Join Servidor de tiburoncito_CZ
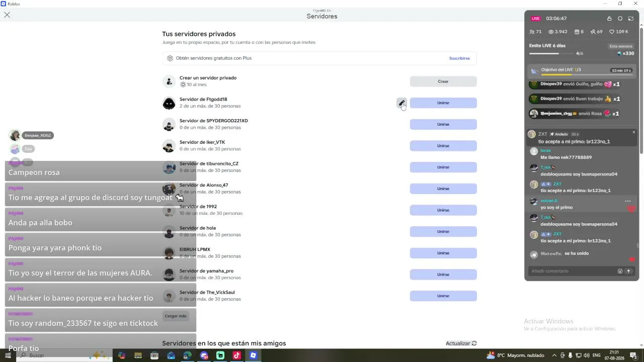Screen dimensions: 644x362 click(x=443, y=167)
